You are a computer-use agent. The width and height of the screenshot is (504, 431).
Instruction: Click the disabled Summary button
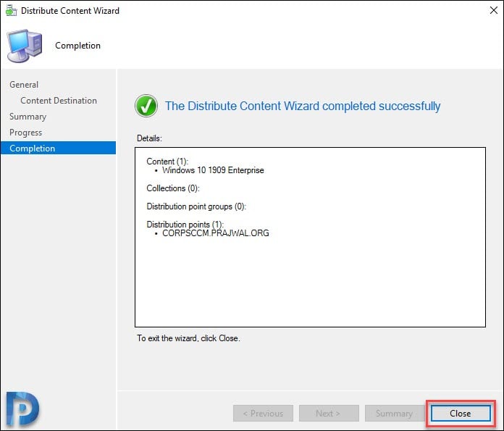(x=395, y=414)
